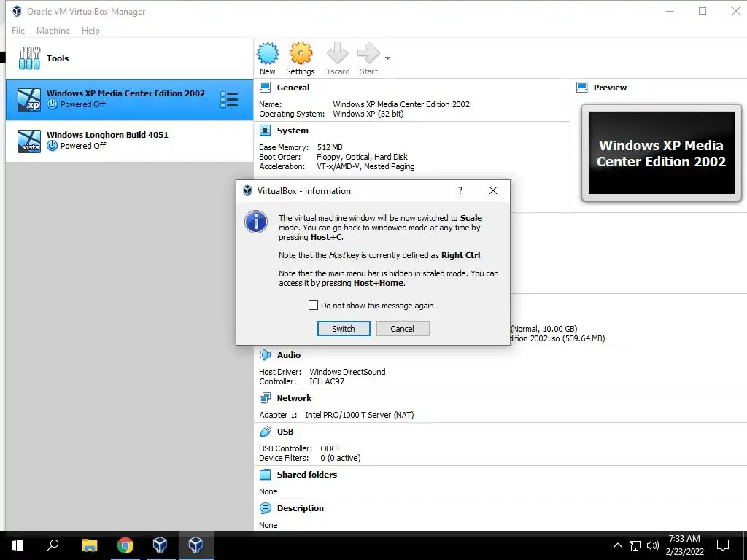The image size is (747, 560).
Task: Launch Google Chrome from taskbar
Action: point(125,545)
